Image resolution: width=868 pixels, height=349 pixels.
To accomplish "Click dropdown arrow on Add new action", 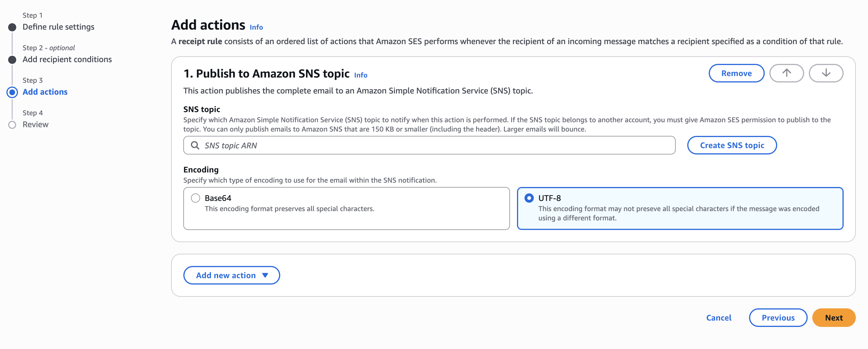I will pyautogui.click(x=265, y=275).
